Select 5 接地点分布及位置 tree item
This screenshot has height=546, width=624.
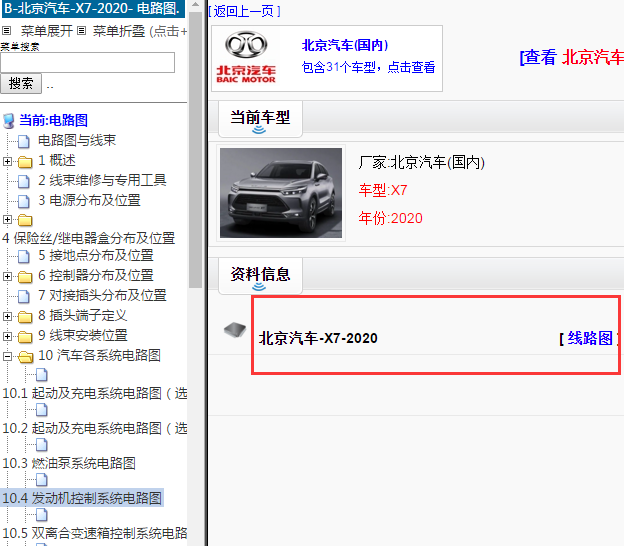[x=96, y=255]
